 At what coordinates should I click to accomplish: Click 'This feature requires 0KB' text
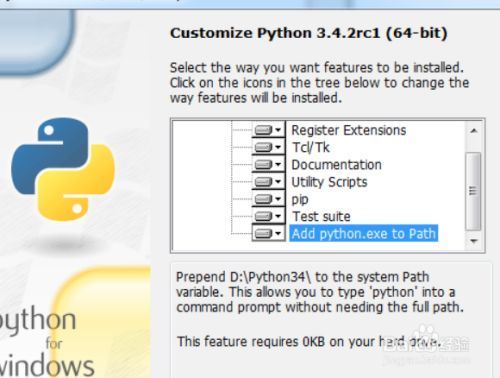point(309,342)
